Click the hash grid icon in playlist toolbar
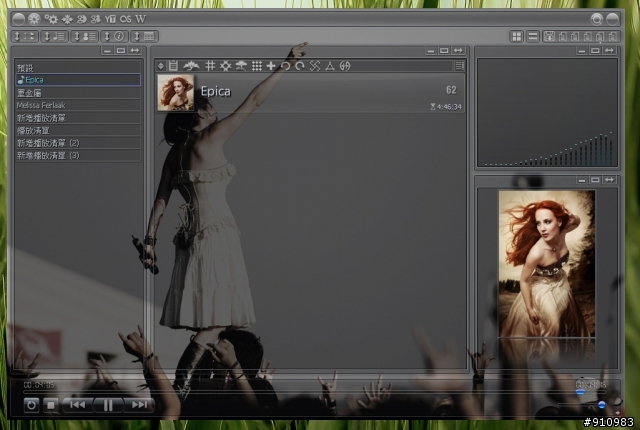This screenshot has width=640, height=430. click(210, 66)
